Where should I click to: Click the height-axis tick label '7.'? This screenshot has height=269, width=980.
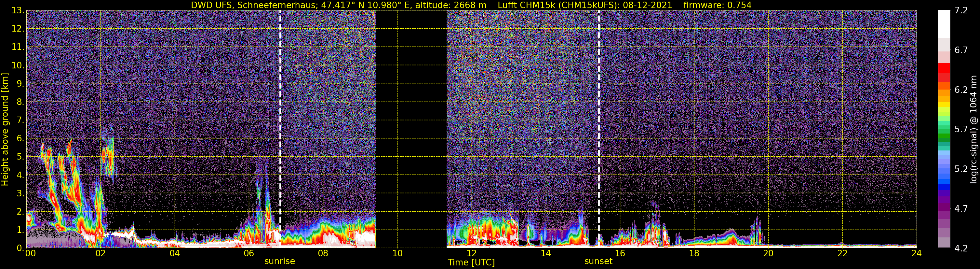20,120
